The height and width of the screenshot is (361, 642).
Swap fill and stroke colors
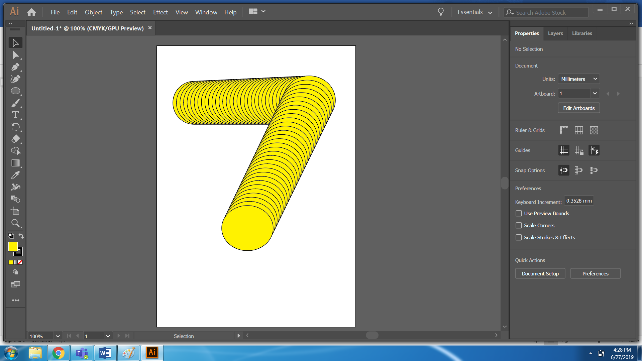[x=21, y=236]
